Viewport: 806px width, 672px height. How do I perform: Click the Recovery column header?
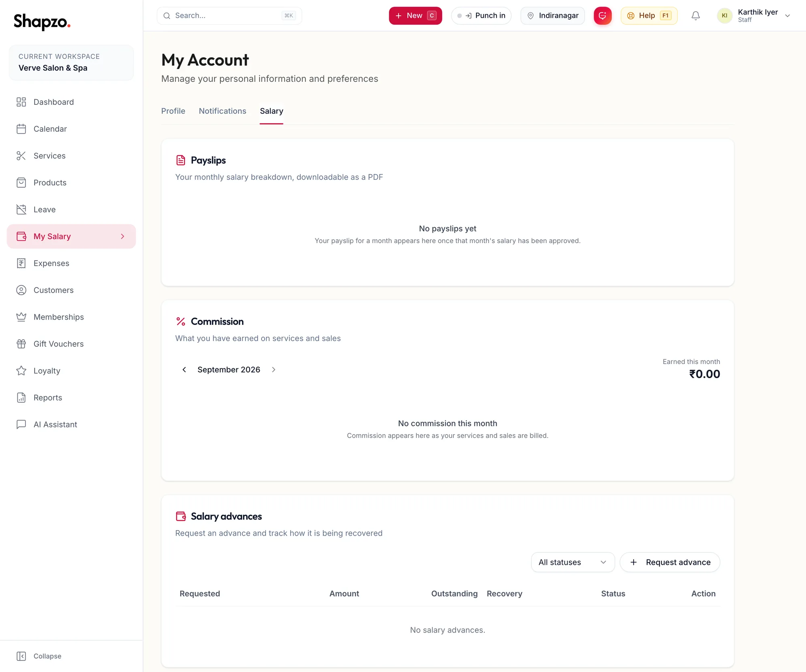(505, 594)
